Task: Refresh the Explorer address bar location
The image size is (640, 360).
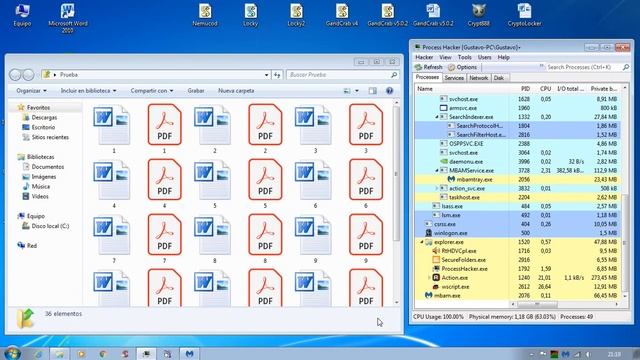Action: coord(277,75)
